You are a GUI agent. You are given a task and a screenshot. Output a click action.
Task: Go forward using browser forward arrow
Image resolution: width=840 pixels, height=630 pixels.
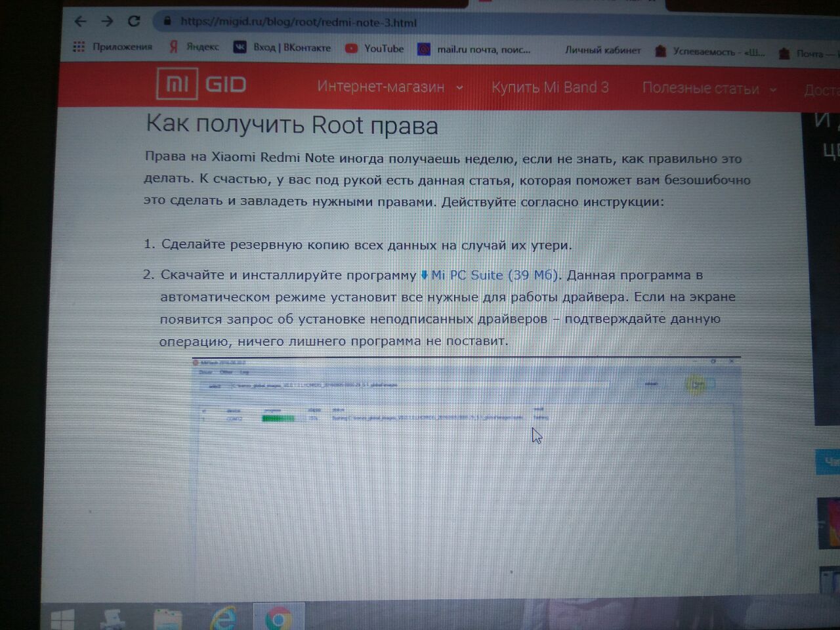point(107,21)
